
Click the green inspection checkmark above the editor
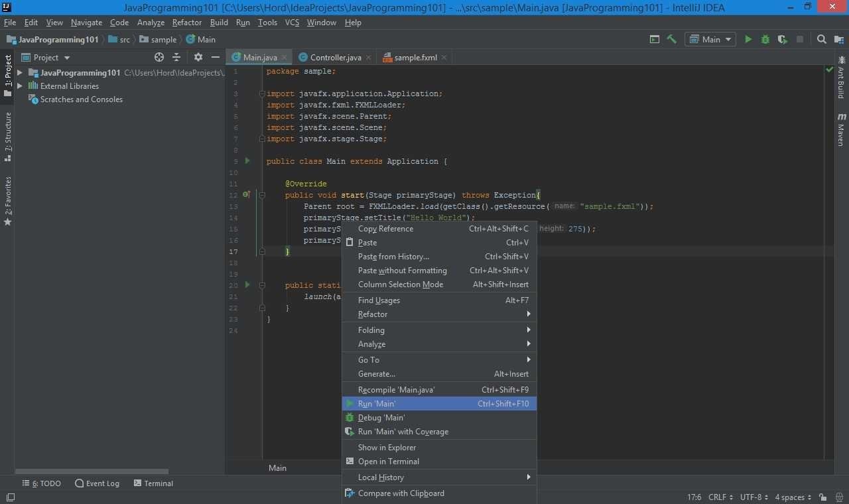coord(829,70)
